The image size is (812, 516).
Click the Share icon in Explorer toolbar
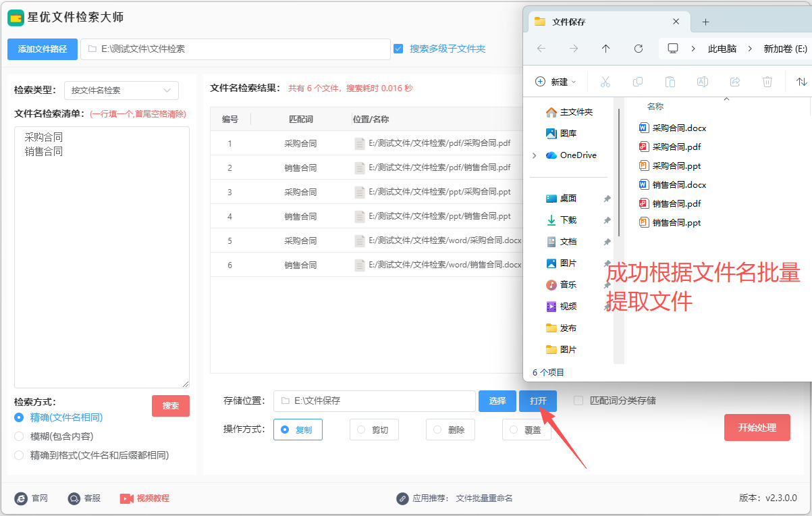(x=734, y=82)
